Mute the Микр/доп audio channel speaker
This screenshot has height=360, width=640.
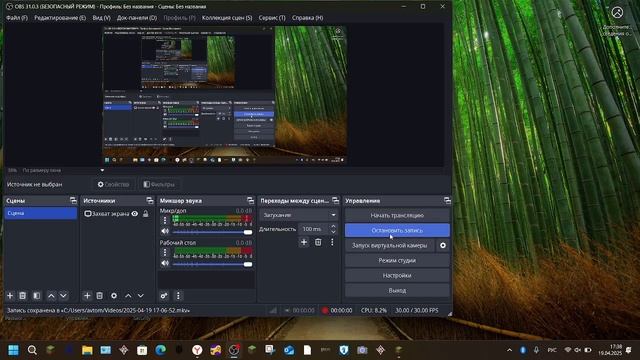165,231
